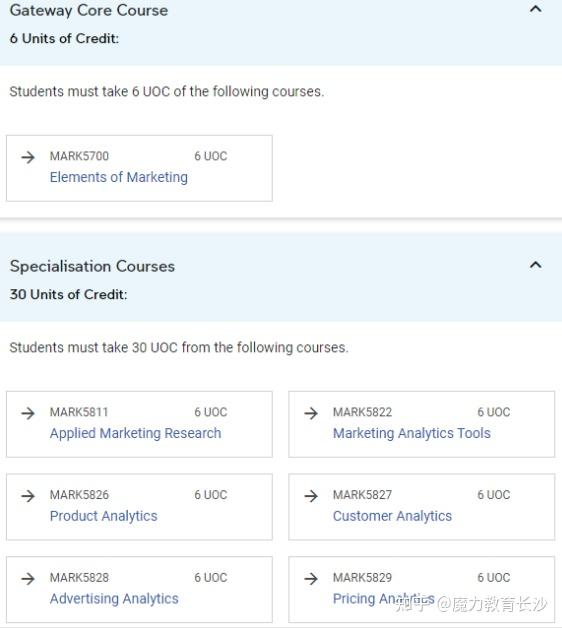This screenshot has width=562, height=628.
Task: Click the 6 UOC value on MARK5822 card
Action: coord(494,412)
